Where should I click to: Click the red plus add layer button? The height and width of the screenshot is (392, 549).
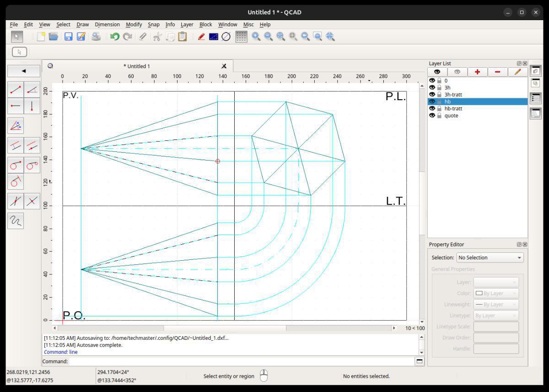pos(477,72)
